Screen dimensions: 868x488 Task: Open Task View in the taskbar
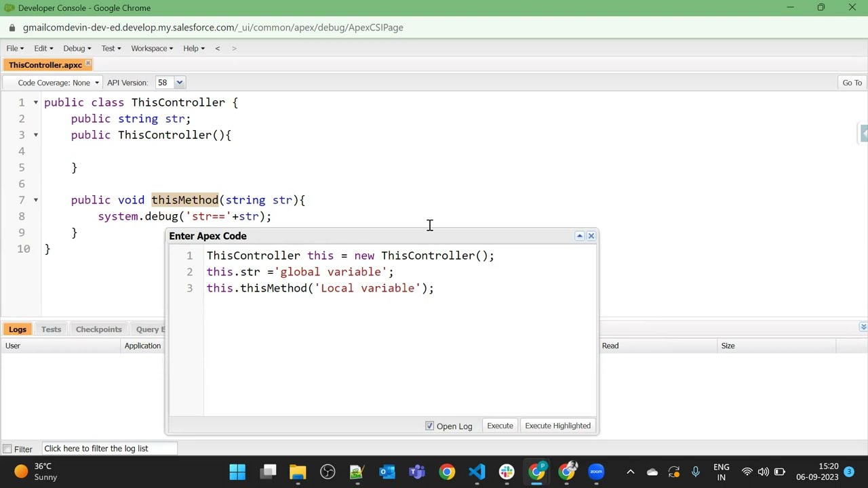point(269,472)
